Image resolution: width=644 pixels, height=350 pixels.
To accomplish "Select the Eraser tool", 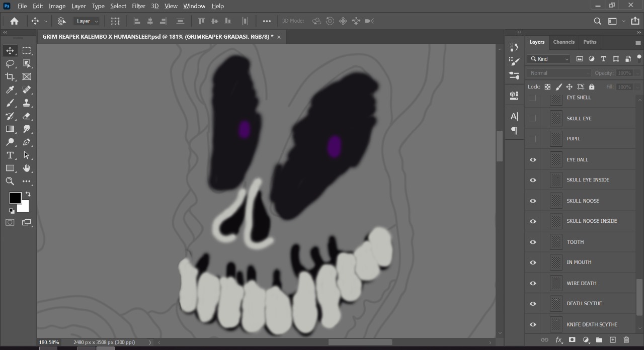I will coord(27,116).
